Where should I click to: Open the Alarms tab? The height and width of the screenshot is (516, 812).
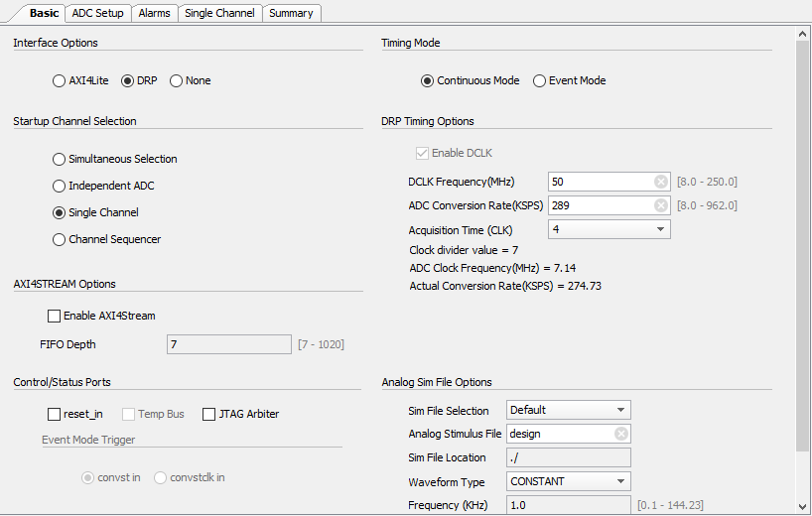point(154,13)
